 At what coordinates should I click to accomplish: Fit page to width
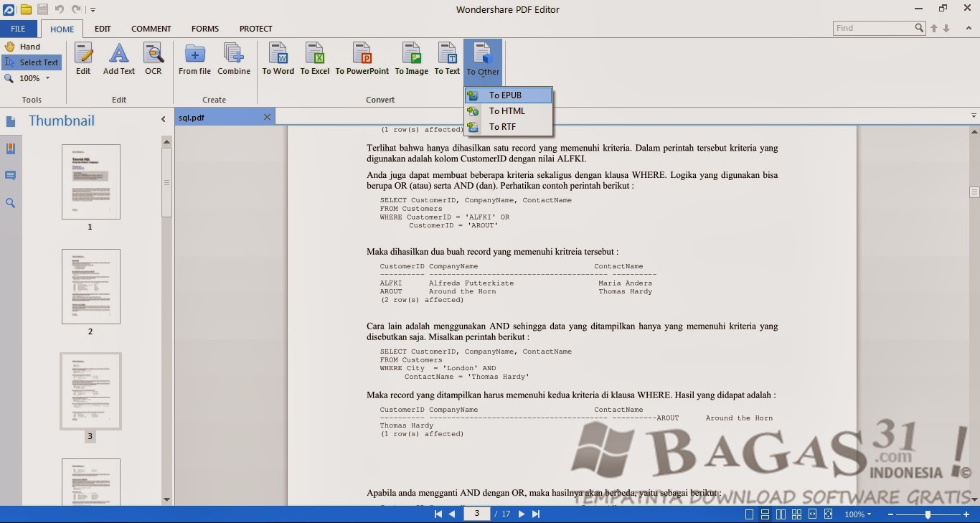click(812, 514)
